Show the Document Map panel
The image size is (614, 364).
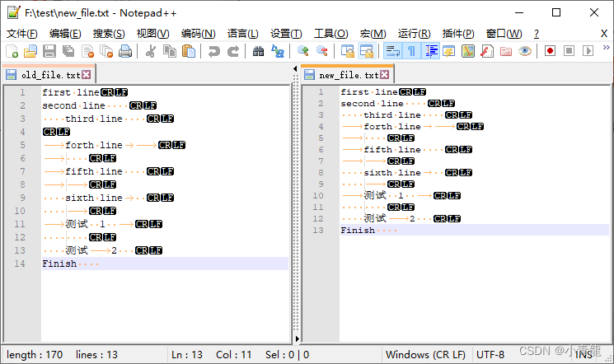tap(468, 51)
